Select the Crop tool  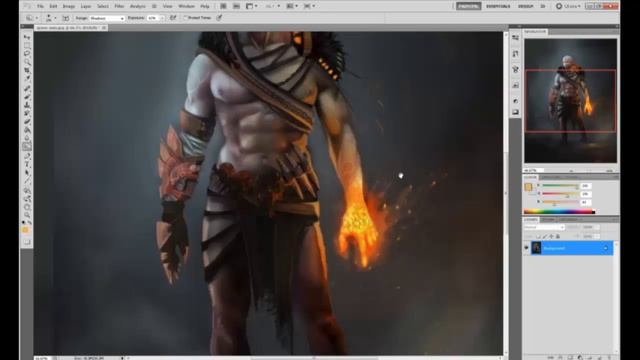pyautogui.click(x=27, y=70)
